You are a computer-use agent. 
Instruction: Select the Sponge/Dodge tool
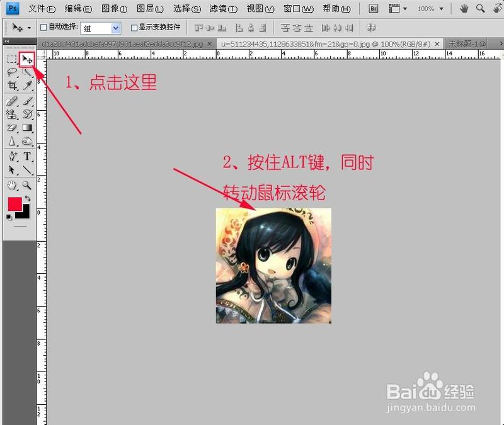click(x=27, y=141)
